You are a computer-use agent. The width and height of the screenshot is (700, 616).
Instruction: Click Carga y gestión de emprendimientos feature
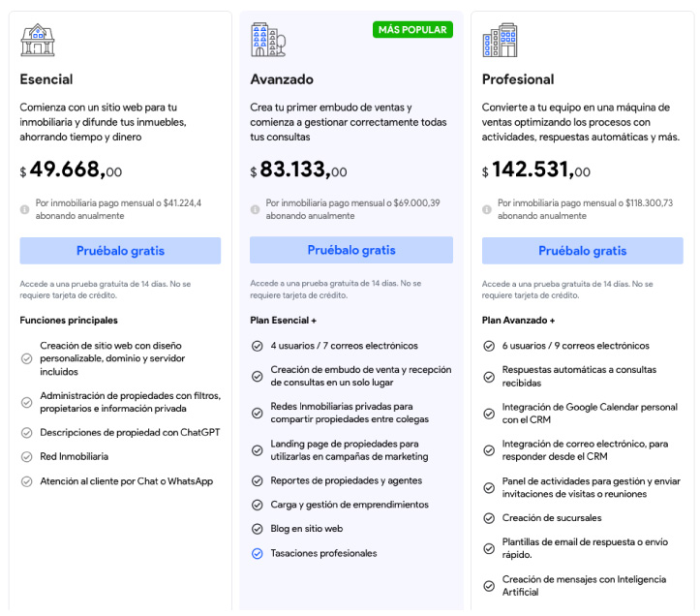(x=349, y=505)
